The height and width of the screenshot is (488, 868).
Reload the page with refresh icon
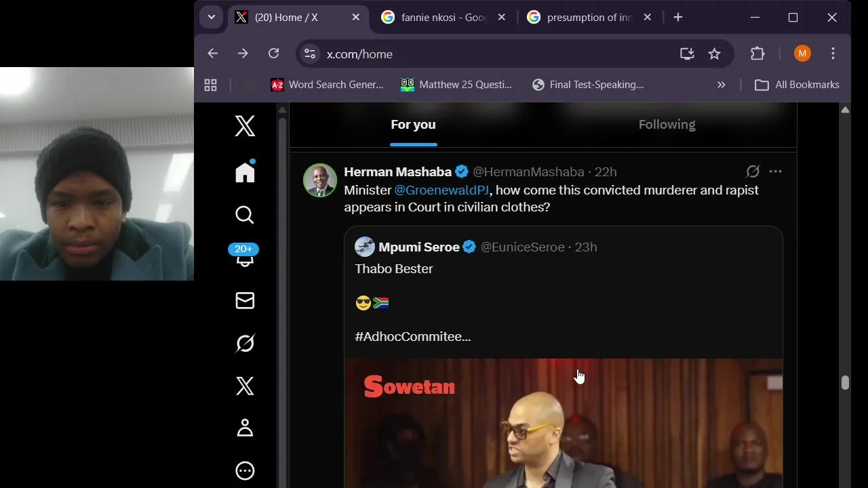pos(273,54)
